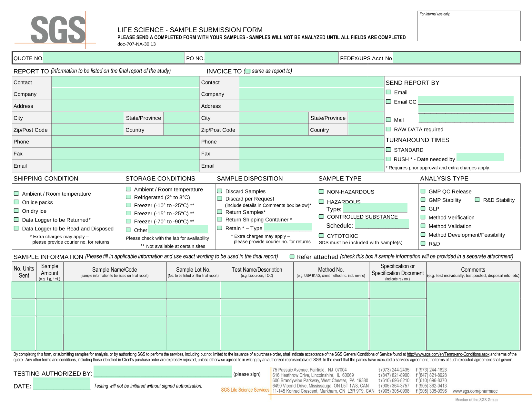
Task: Tick CONTROLLED SUBSTANCE checkbox
Action: click(321, 217)
